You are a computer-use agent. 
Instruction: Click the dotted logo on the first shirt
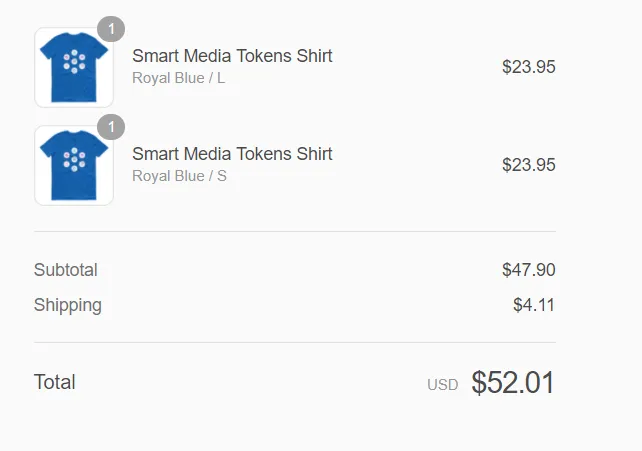tap(74, 61)
